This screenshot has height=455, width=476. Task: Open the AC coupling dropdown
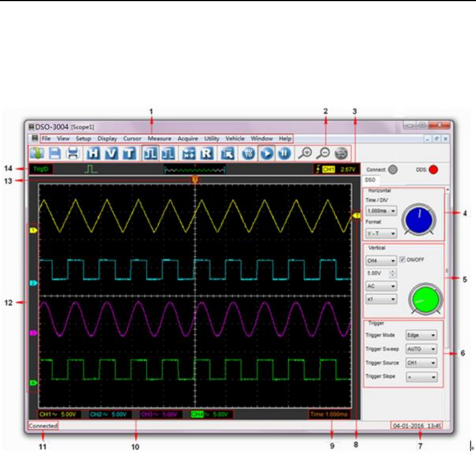pos(381,286)
